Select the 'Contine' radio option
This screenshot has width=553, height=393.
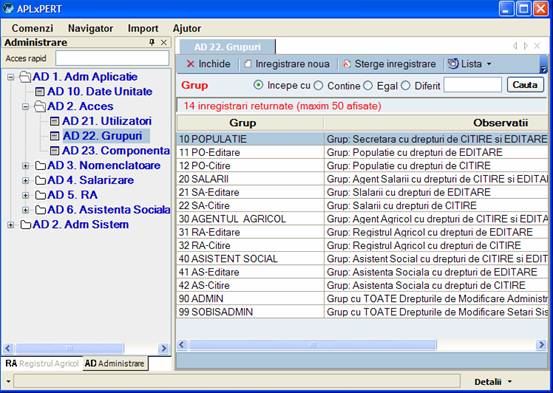318,85
